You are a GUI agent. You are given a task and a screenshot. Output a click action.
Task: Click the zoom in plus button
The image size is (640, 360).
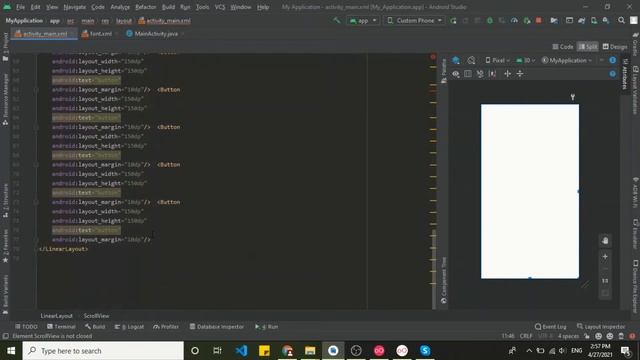(605, 257)
